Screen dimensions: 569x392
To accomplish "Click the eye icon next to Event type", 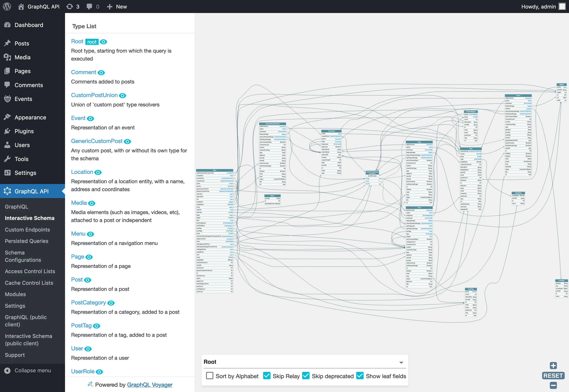I will click(x=90, y=119).
